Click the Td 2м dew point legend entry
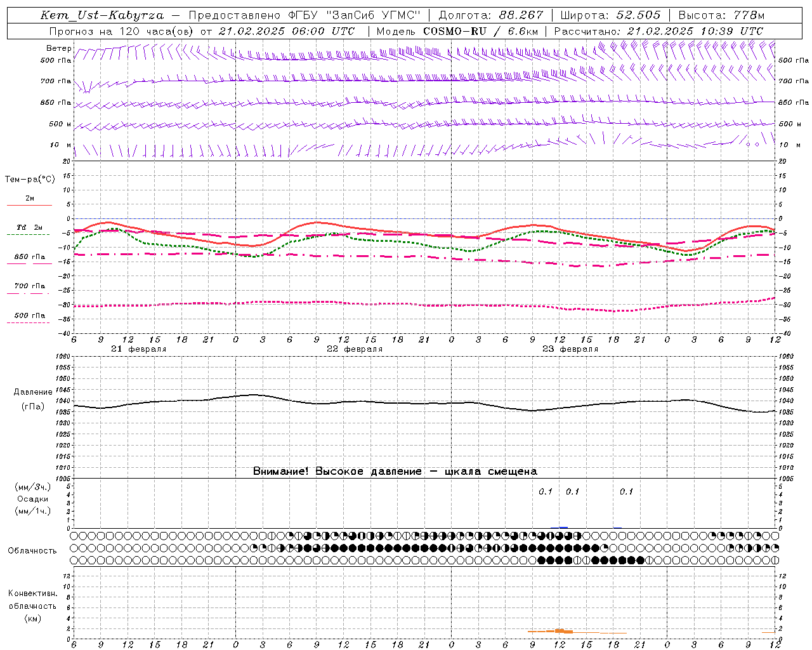The width and height of the screenshot is (812, 650). click(x=29, y=227)
